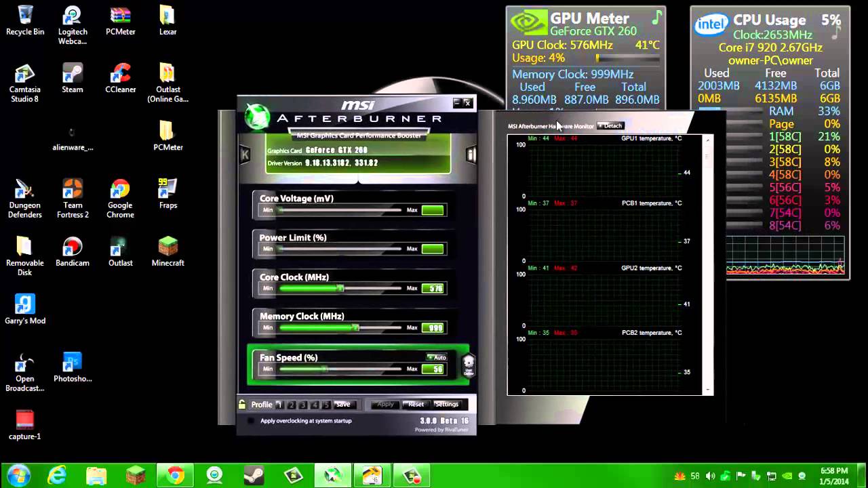
Task: Click the hardware monitor scrollbar down arrow
Action: (709, 390)
